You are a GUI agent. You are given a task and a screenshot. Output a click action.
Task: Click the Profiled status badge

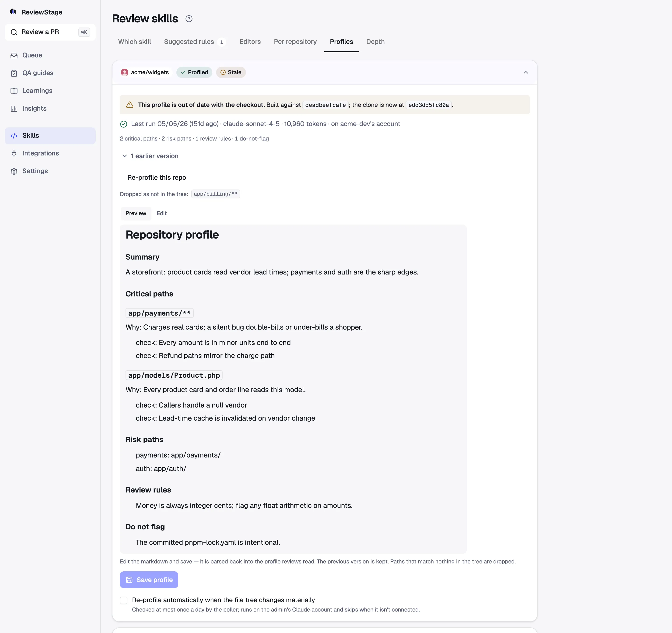194,72
